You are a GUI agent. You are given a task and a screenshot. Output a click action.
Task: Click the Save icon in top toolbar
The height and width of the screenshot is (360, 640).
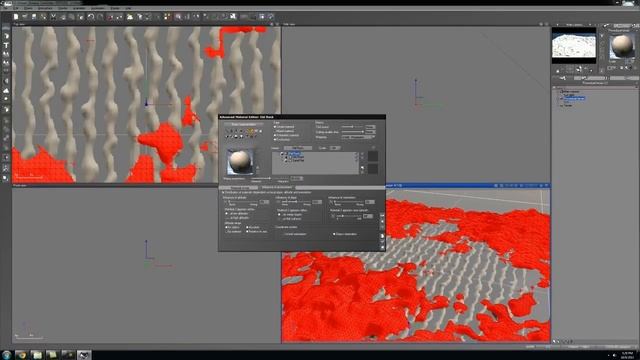tap(34, 17)
